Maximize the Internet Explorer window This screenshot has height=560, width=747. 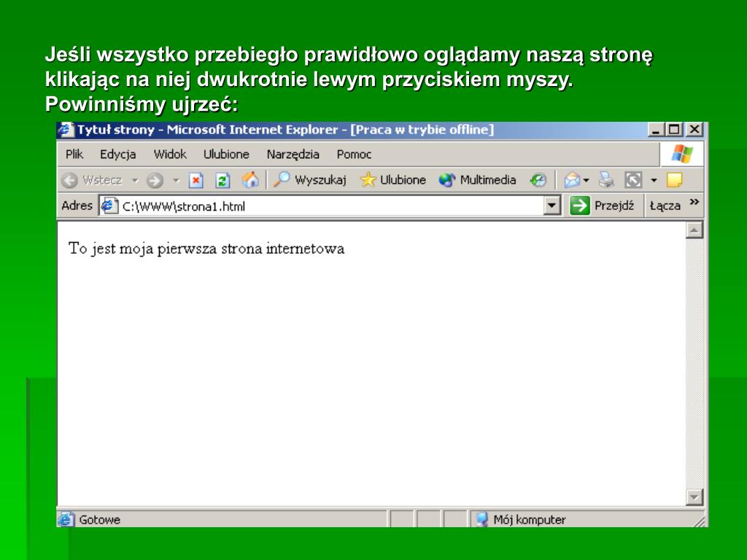pyautogui.click(x=674, y=130)
